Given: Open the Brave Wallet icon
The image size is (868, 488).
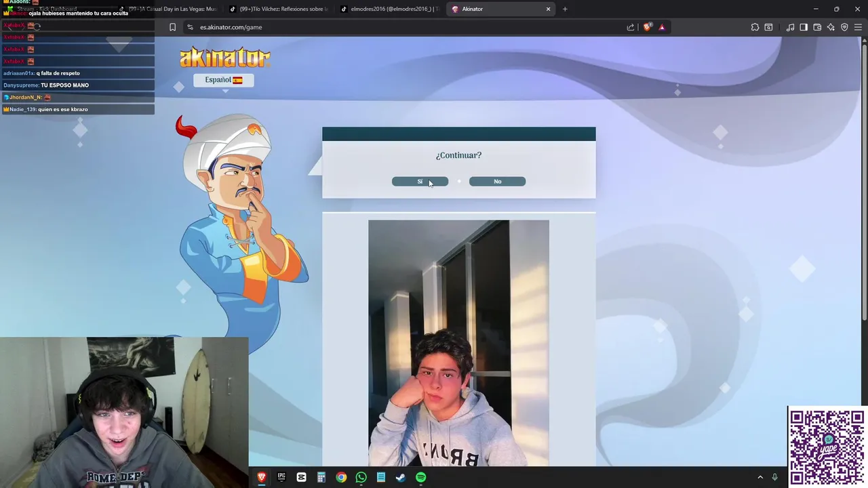Looking at the screenshot, I should point(817,27).
